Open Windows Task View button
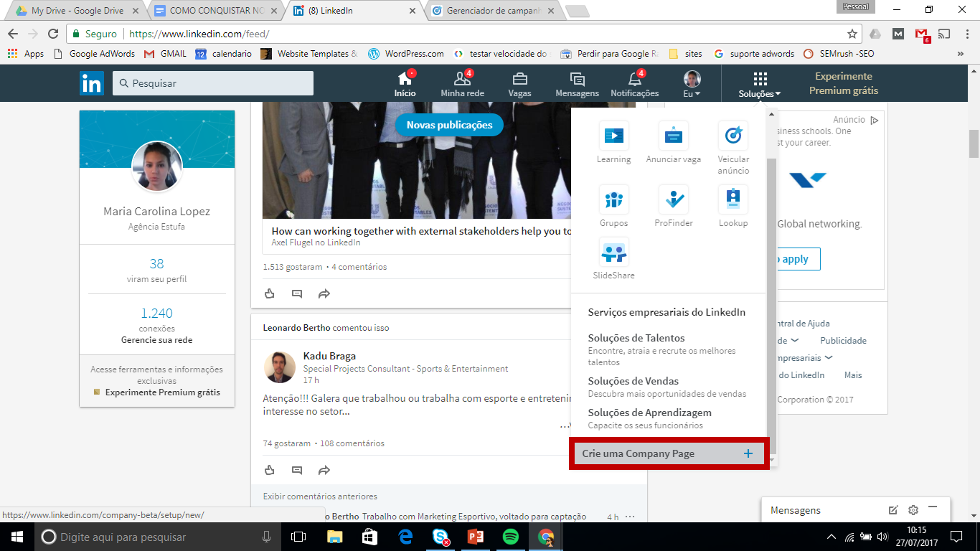 [298, 537]
